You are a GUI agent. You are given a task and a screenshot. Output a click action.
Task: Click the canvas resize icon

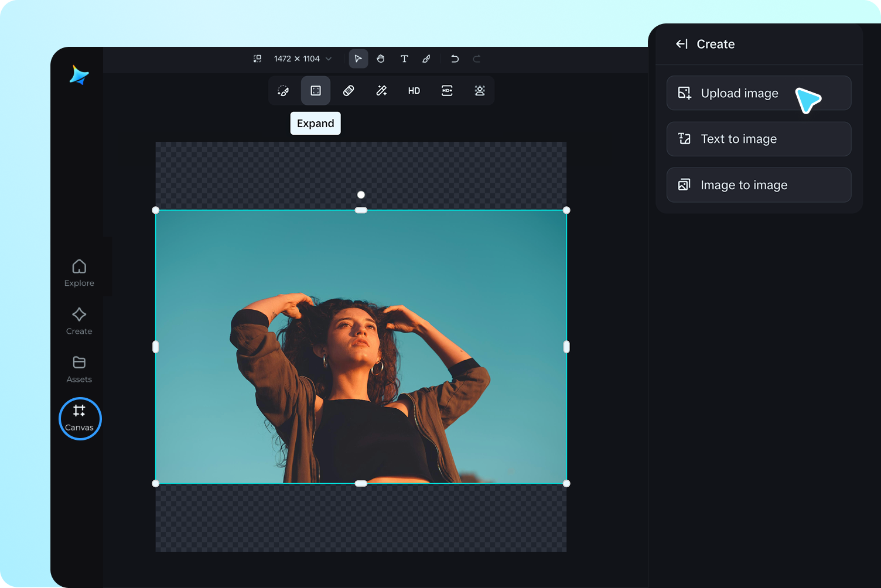click(257, 59)
